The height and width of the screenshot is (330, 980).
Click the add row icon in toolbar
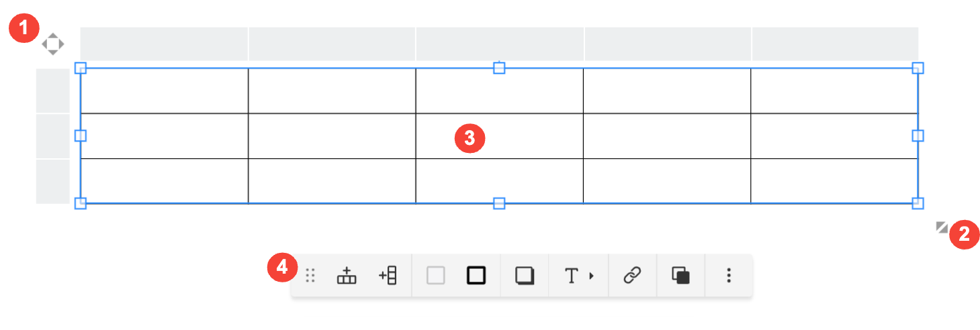point(347,276)
